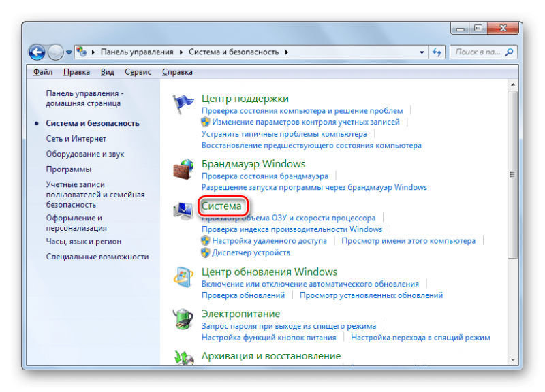Screen dimensions: 545x392
Task: Expand the arrow after Система и безопасность breadcrumb
Action: point(286,52)
